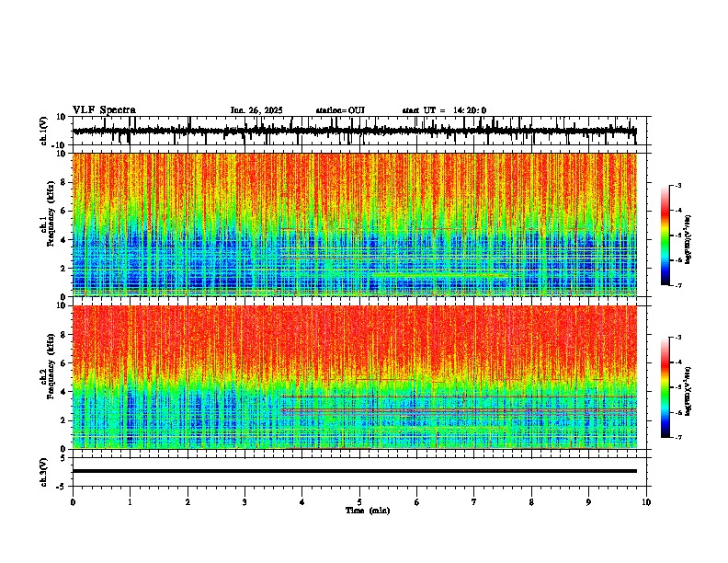Click the time axis tick label '5'
Screen dimensions: 728x563
coord(359,502)
